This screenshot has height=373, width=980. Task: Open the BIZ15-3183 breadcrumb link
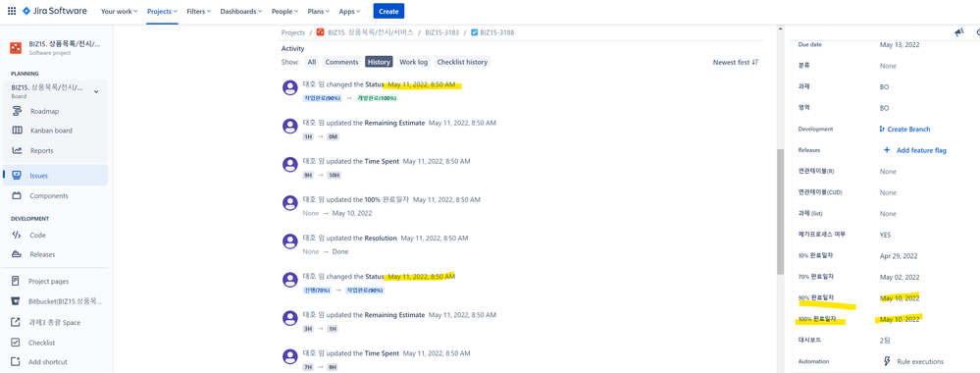pyautogui.click(x=441, y=32)
